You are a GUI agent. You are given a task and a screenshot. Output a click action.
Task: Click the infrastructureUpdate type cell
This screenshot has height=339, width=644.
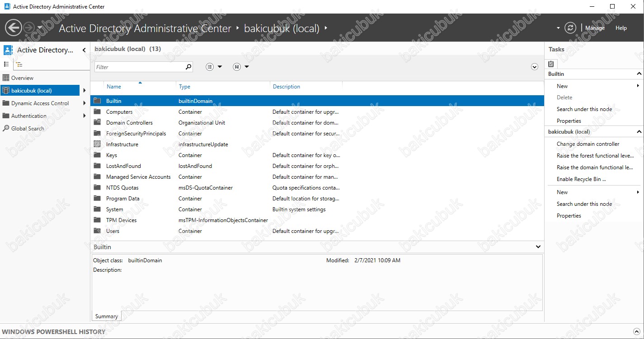point(203,144)
